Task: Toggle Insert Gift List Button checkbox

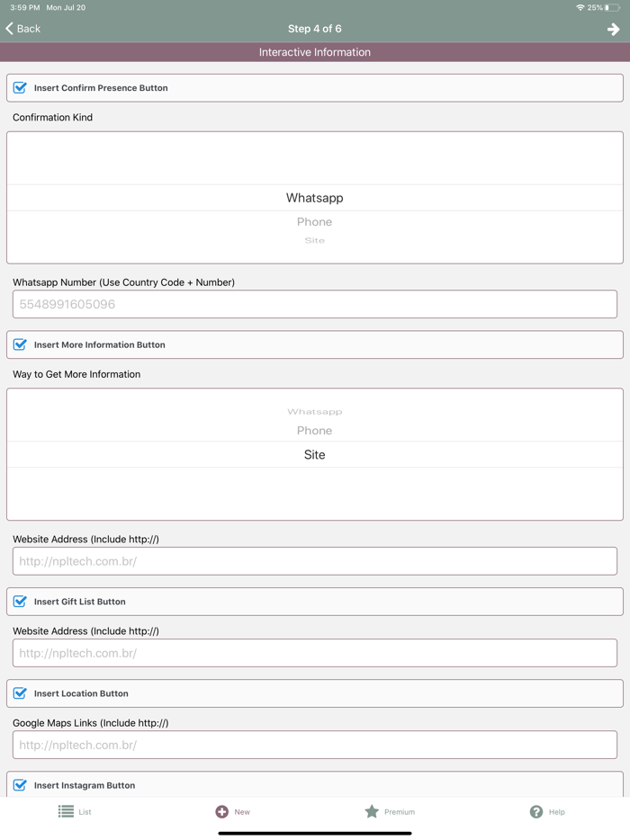Action: [20, 602]
